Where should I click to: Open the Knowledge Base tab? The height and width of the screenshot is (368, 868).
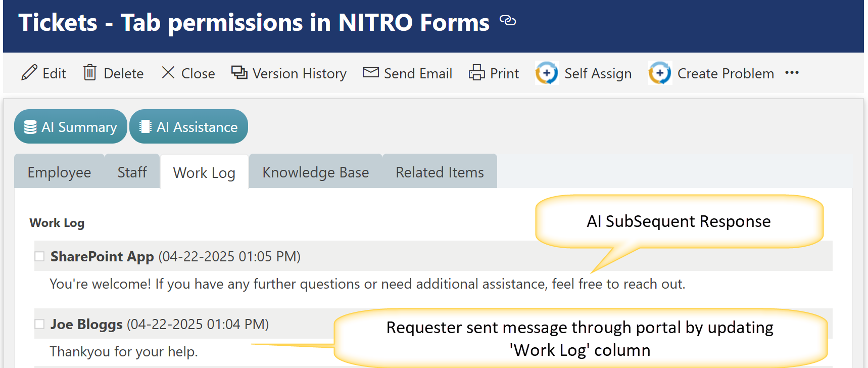tap(315, 172)
